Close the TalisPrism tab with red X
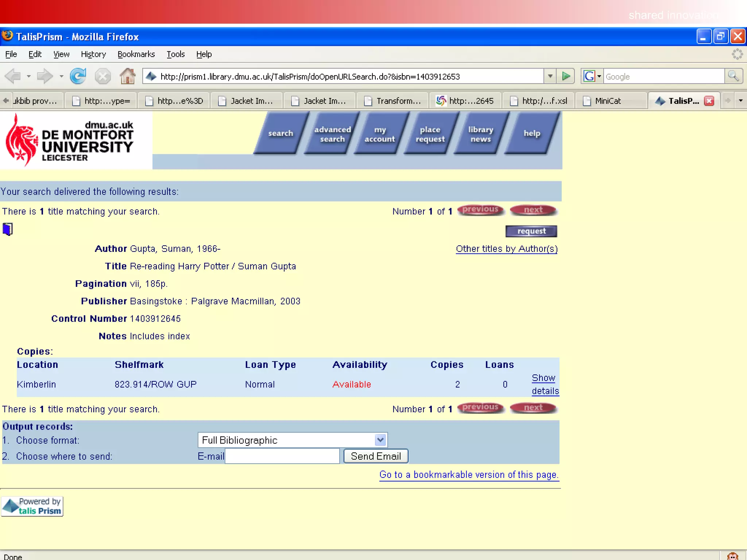Screen dimensions: 747x560 (709, 101)
